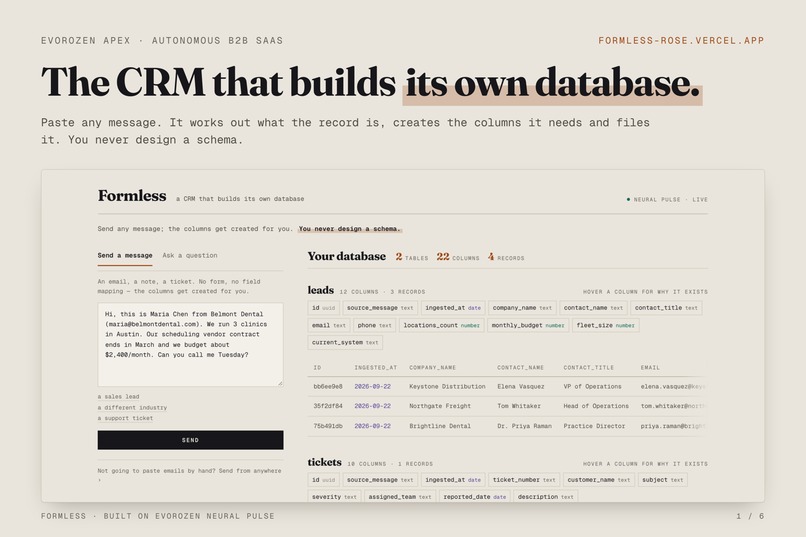
Task: Click the company_name column chip
Action: coord(522,308)
